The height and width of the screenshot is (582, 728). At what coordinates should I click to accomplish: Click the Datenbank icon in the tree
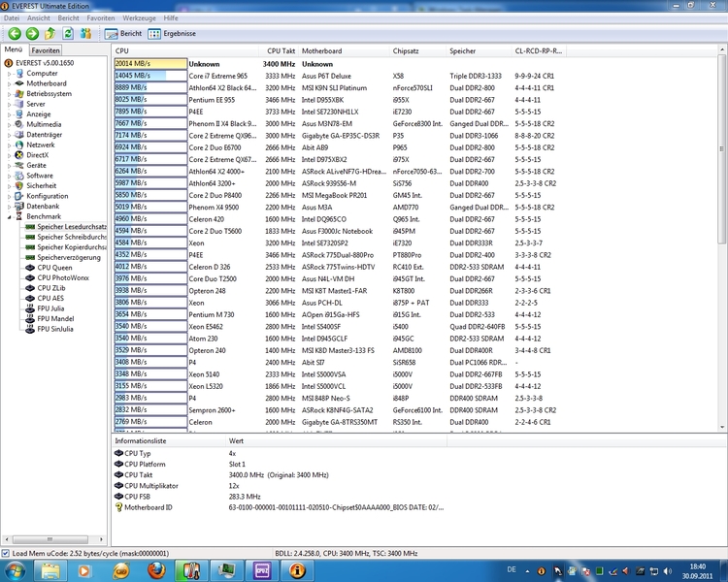pyautogui.click(x=19, y=206)
